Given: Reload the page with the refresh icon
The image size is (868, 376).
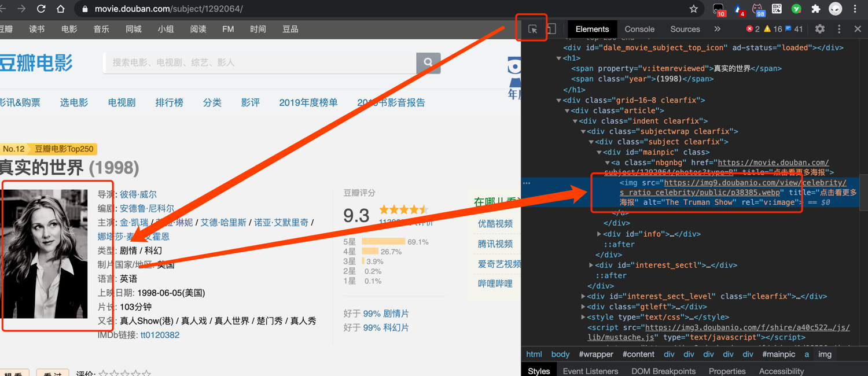Looking at the screenshot, I should 41,9.
